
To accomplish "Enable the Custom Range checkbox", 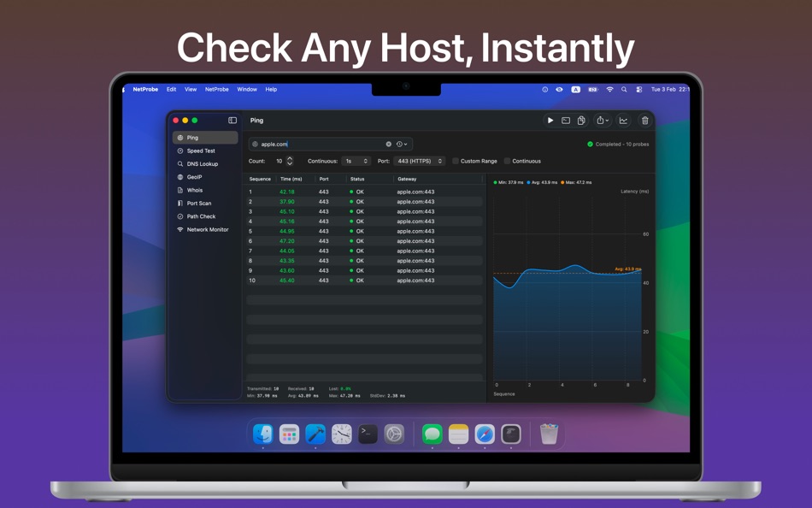I will coord(456,161).
